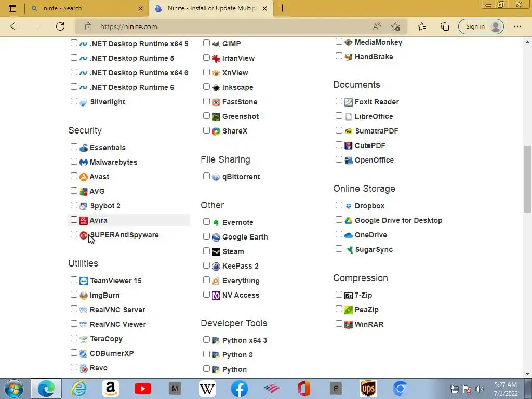Click the Inkscape icon
The height and width of the screenshot is (399, 532).
pyautogui.click(x=216, y=87)
